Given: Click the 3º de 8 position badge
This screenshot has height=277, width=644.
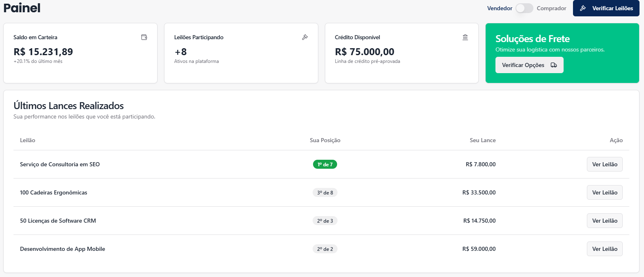Looking at the screenshot, I should point(325,192).
